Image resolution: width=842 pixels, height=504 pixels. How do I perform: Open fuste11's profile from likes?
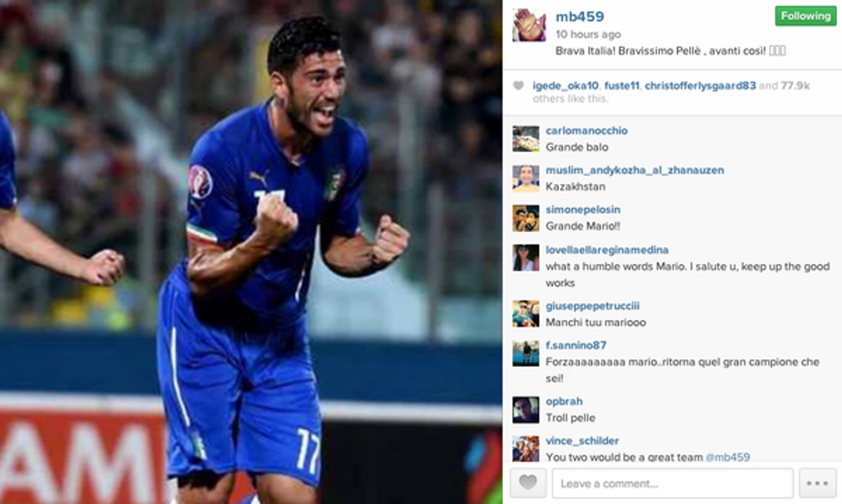click(622, 86)
